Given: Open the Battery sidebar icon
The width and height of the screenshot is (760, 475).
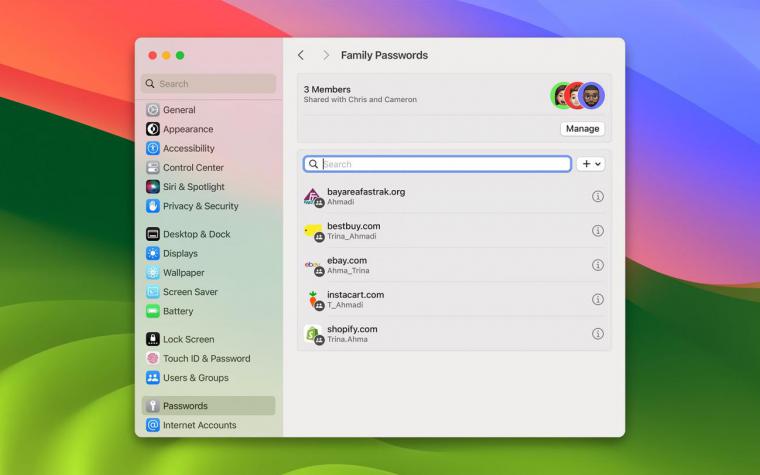Looking at the screenshot, I should click(153, 311).
